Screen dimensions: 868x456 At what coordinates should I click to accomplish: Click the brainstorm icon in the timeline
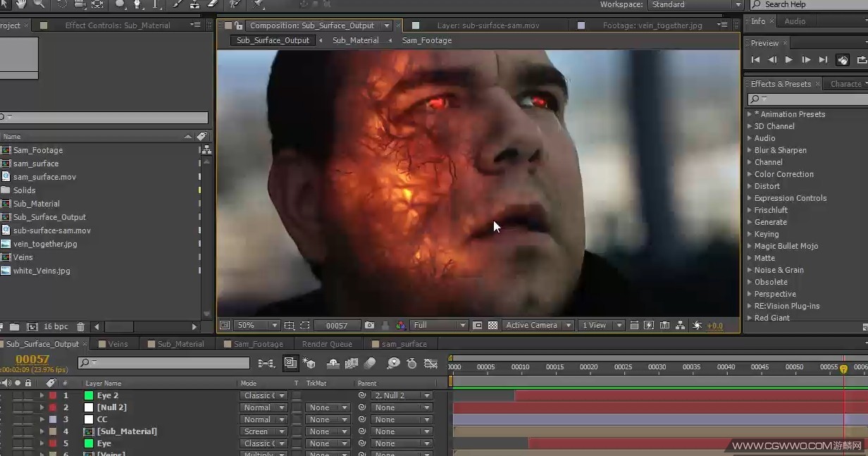(393, 364)
